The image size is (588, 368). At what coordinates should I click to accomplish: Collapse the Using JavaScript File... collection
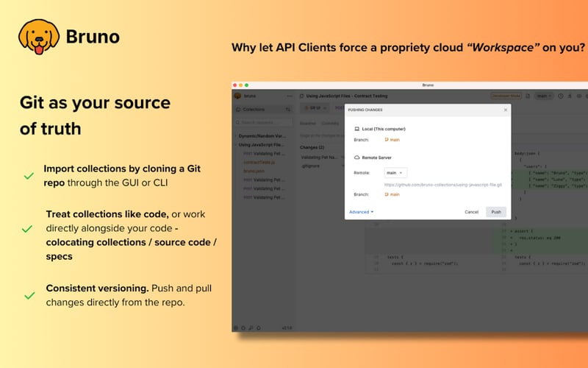point(261,145)
